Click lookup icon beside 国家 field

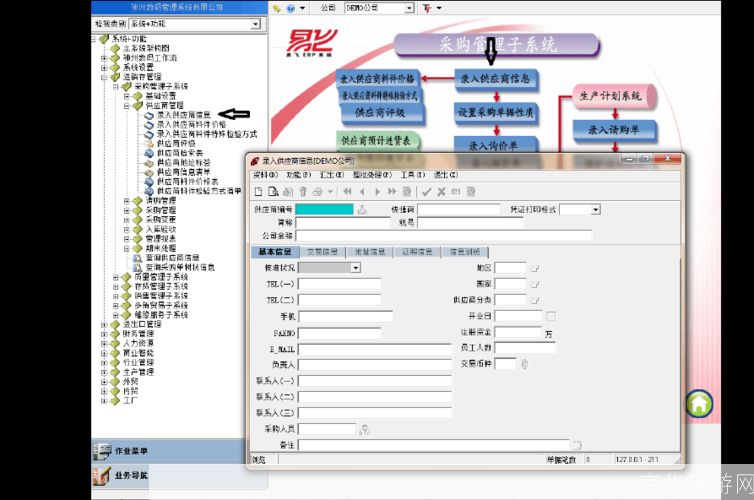535,284
